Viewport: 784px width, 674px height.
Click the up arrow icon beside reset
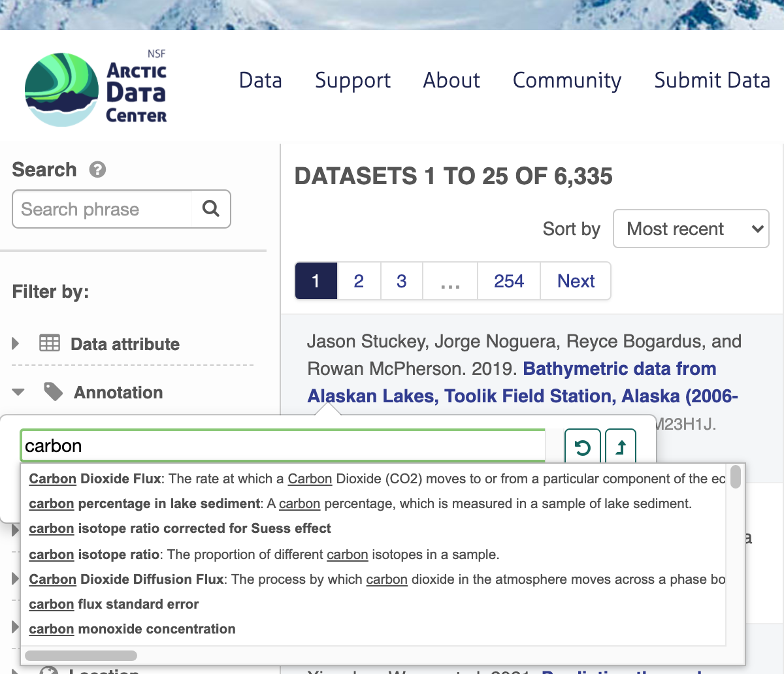621,447
